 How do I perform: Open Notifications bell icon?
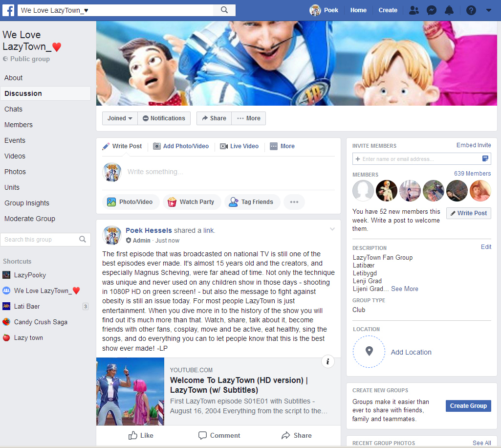(449, 10)
